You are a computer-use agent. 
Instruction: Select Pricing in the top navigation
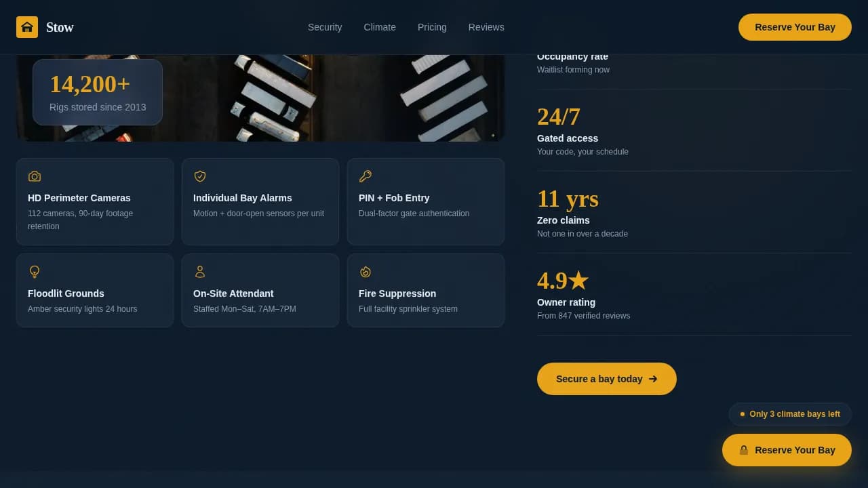click(x=432, y=27)
